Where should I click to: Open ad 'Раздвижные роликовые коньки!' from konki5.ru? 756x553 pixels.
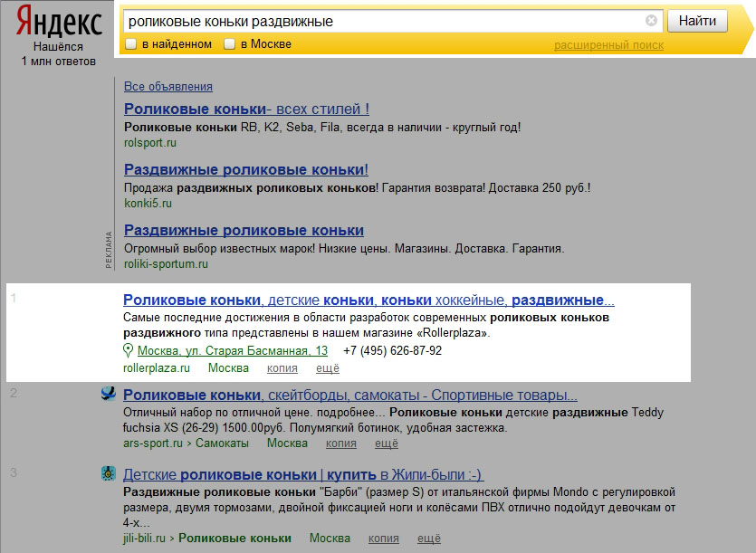pyautogui.click(x=246, y=170)
